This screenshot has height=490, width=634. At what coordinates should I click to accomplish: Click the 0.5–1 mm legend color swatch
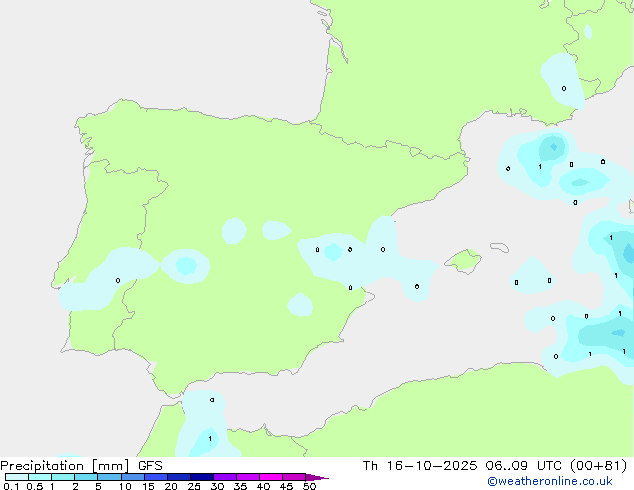40,477
